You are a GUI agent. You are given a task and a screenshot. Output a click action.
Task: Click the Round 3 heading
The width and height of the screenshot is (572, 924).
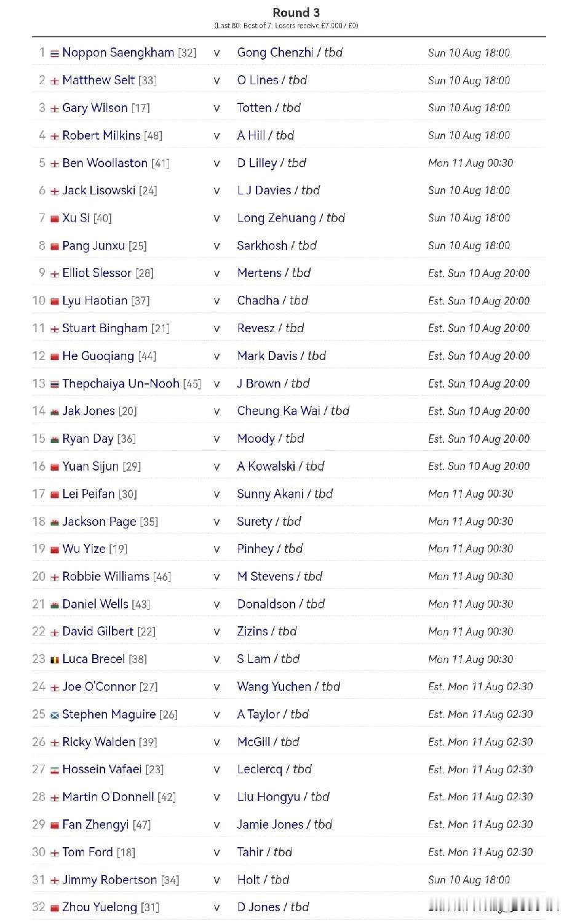[x=296, y=12]
